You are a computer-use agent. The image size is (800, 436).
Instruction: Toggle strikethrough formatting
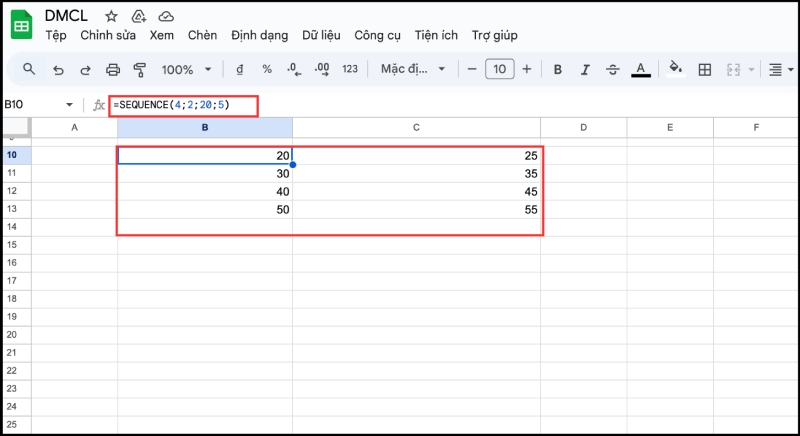613,69
